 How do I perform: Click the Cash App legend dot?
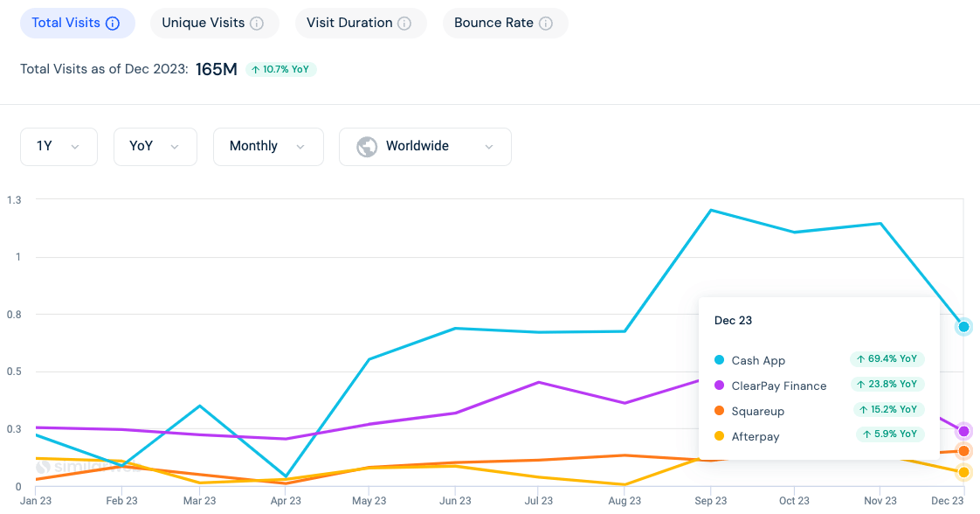pyautogui.click(x=721, y=359)
